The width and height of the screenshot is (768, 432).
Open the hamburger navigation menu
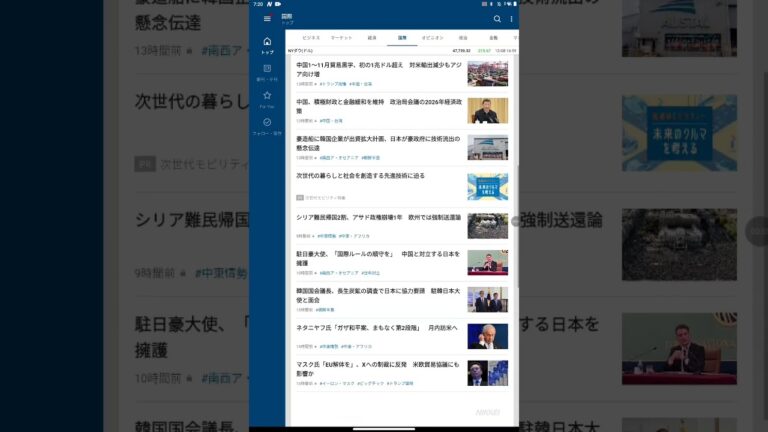pyautogui.click(x=267, y=19)
